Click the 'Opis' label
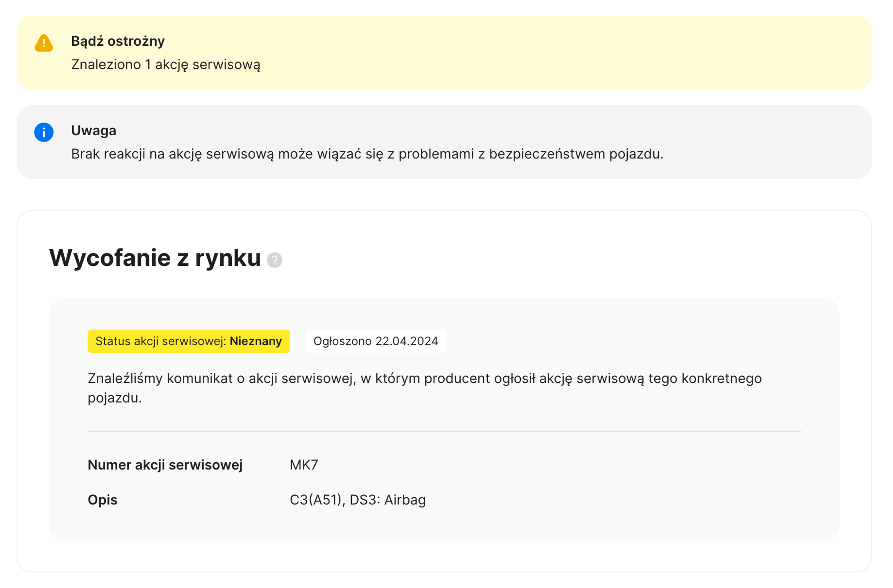893x588 pixels. click(102, 500)
